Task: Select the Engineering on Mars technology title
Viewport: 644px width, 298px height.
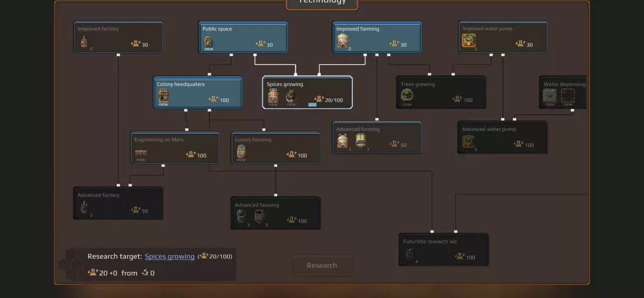Action: pyautogui.click(x=159, y=140)
